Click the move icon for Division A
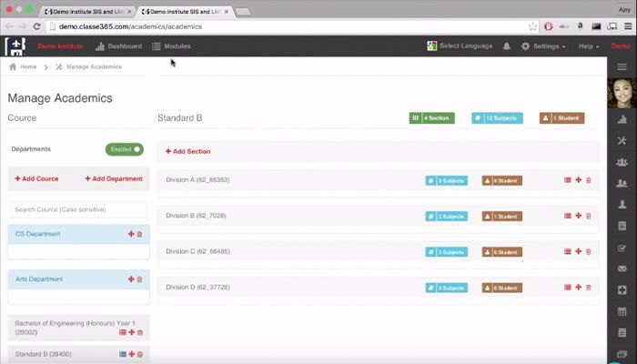The height and width of the screenshot is (364, 637). [578, 180]
